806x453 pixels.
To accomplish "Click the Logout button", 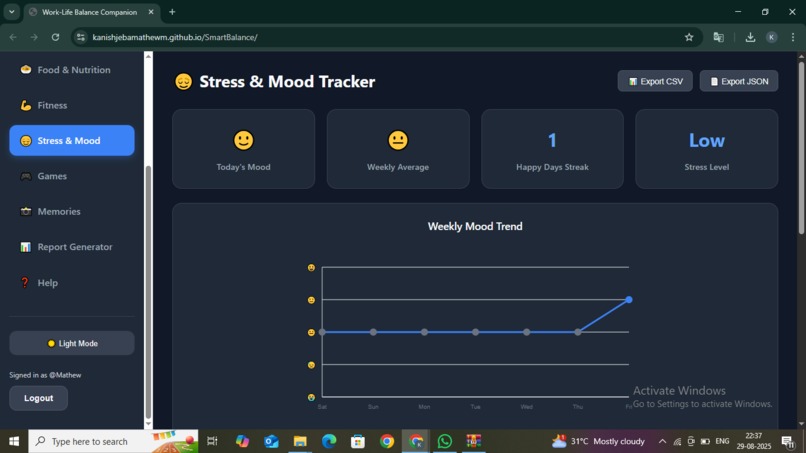I will (39, 398).
